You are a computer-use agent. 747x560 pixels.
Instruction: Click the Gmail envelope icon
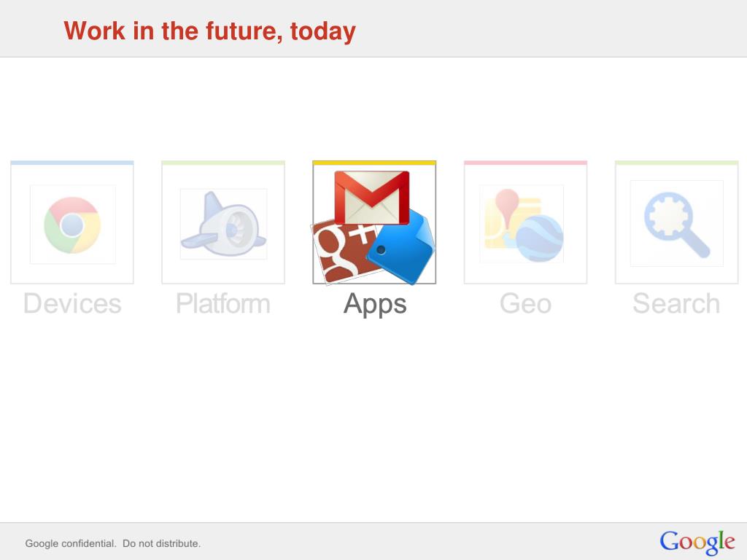(x=372, y=198)
